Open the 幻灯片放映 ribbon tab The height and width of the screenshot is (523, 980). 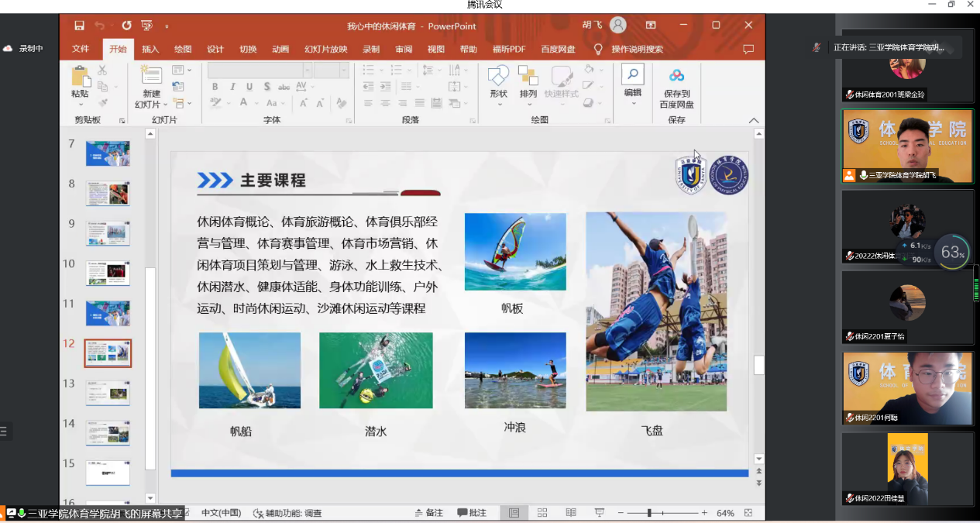tap(325, 48)
